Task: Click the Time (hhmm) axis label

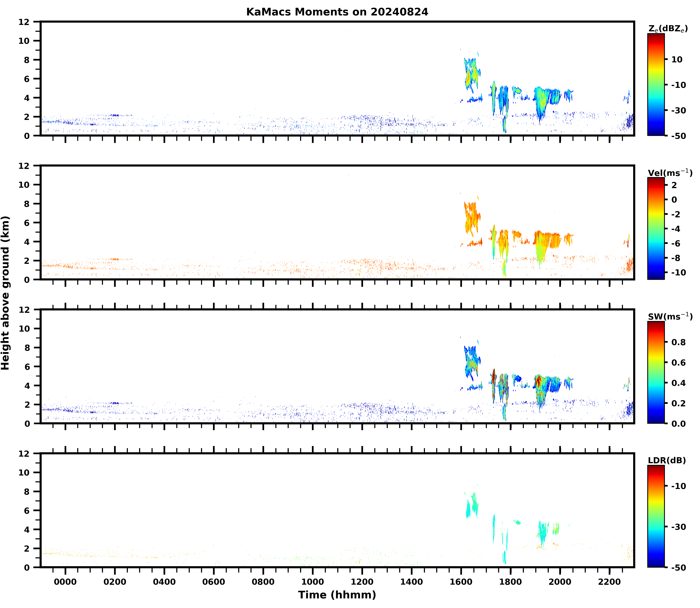Action: [337, 595]
